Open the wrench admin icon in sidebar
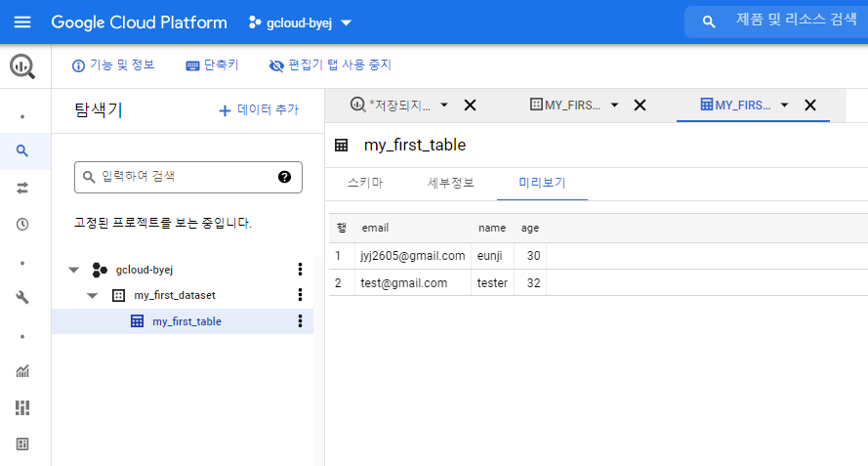Viewport: 868px width, 466px height. click(22, 298)
